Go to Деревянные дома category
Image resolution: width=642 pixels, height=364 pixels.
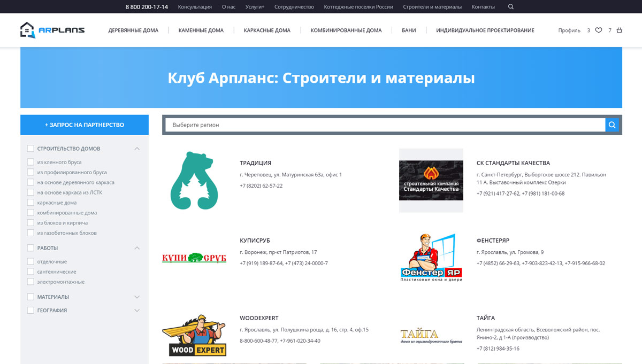(x=133, y=30)
